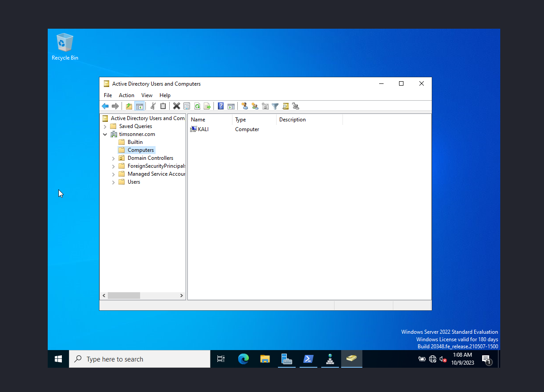
Task: Click the tree pane scrollbar right arrow
Action: coord(182,296)
